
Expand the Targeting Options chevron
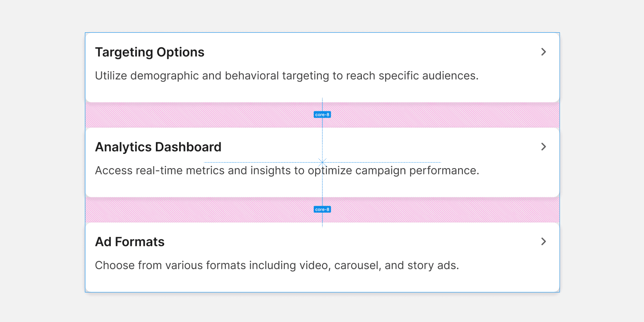coord(543,52)
